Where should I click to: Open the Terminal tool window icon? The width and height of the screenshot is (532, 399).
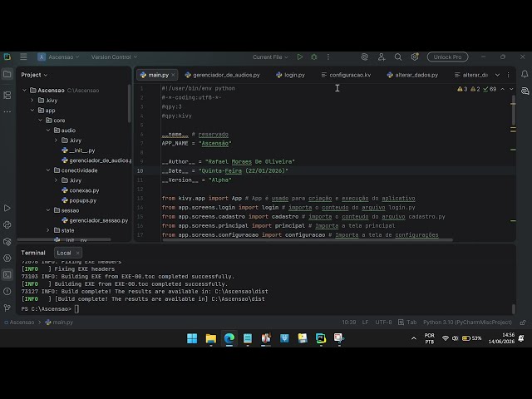pos(7,275)
